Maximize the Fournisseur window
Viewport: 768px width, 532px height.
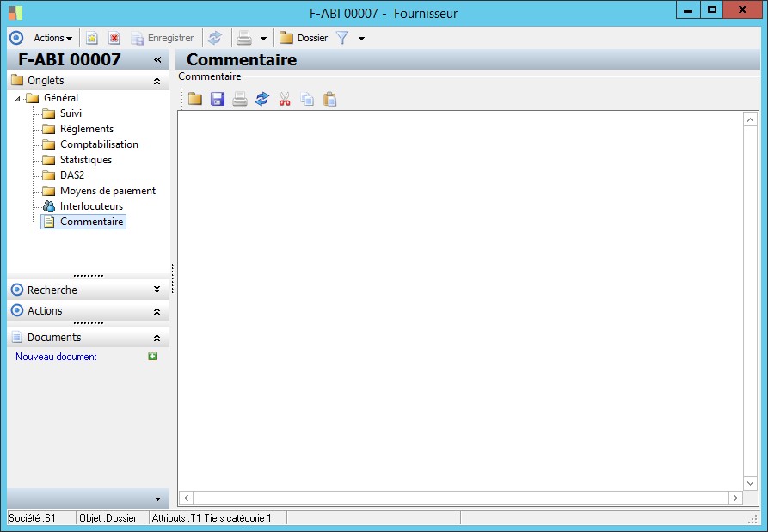712,9
